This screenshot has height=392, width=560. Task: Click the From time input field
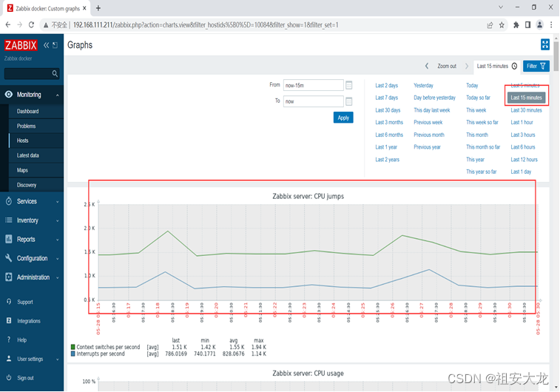(x=313, y=85)
